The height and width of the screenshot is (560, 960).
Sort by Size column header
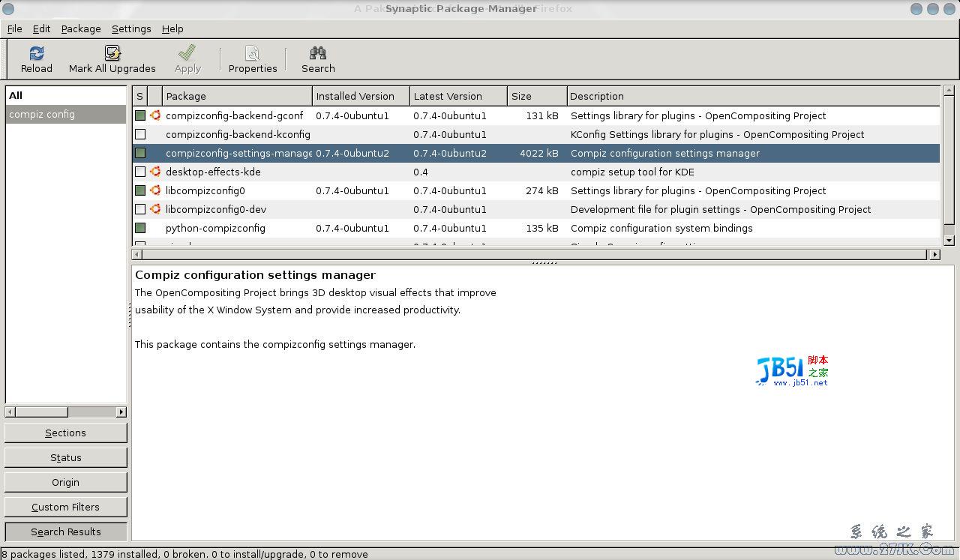537,96
